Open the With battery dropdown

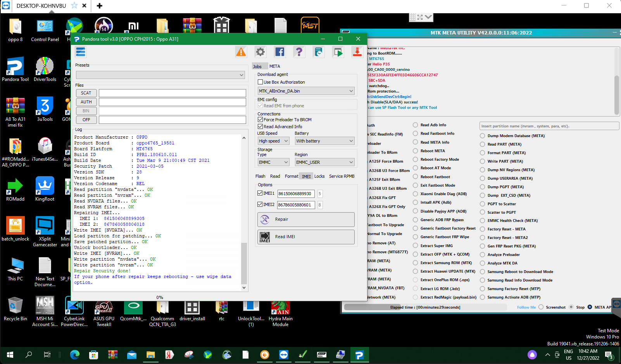coord(325,141)
